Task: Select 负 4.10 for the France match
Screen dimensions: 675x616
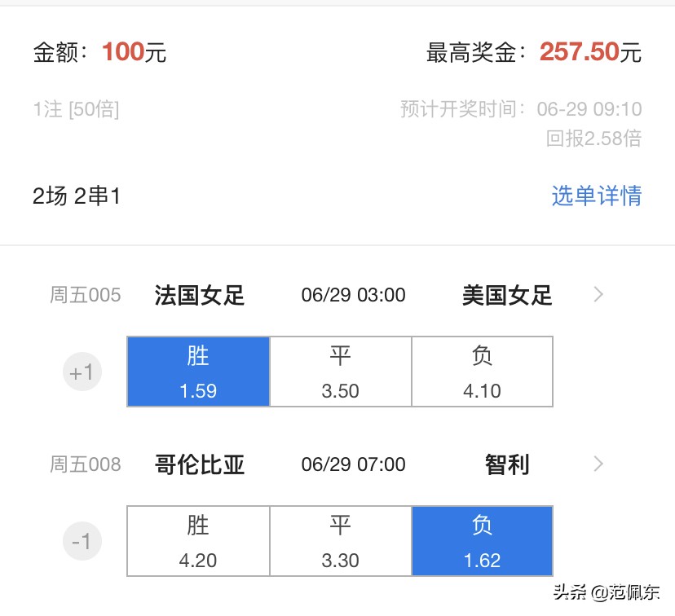Action: pyautogui.click(x=483, y=372)
